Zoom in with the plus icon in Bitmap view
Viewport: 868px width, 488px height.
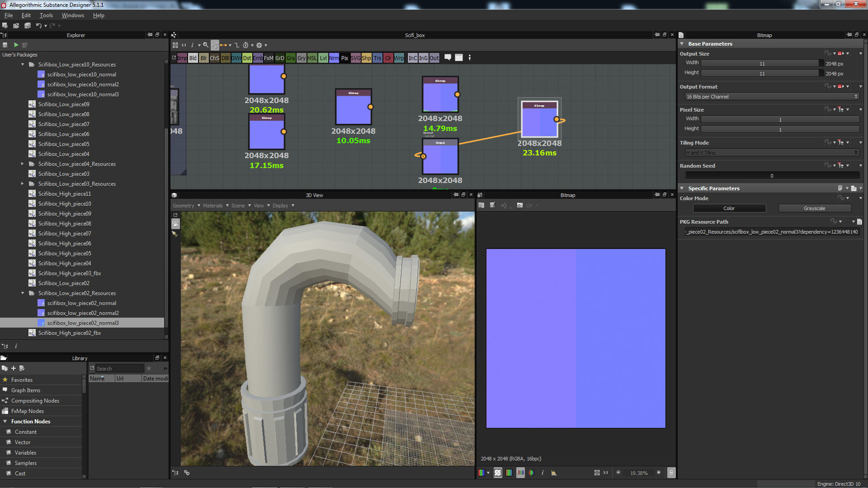(659, 473)
